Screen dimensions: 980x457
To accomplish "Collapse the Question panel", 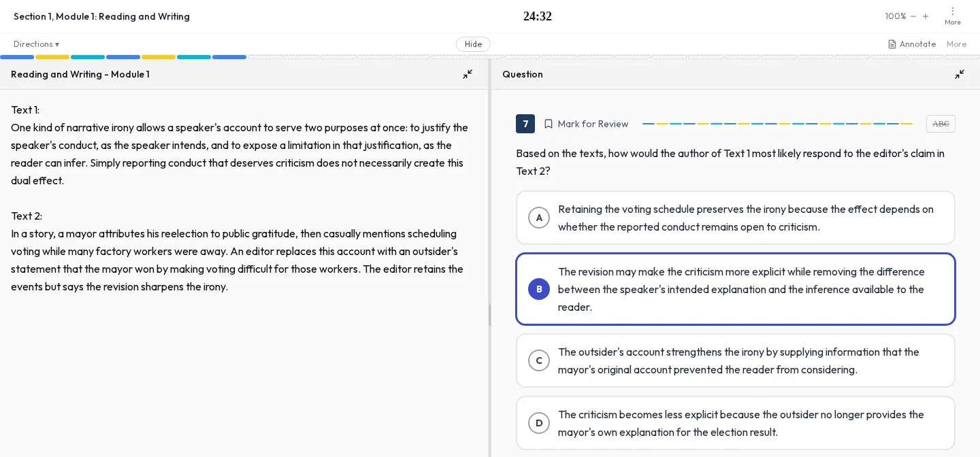I will click(960, 74).
